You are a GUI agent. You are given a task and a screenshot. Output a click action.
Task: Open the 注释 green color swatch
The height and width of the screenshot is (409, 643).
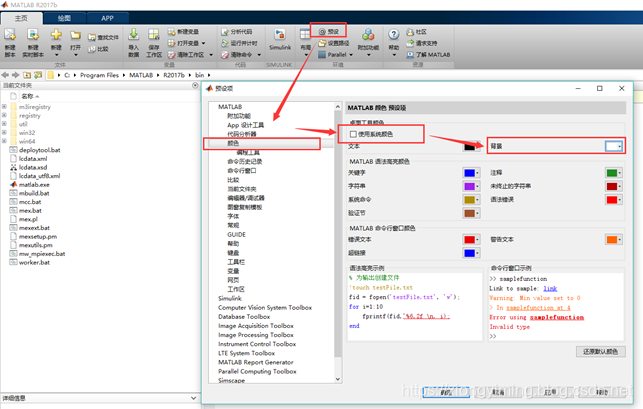click(614, 173)
